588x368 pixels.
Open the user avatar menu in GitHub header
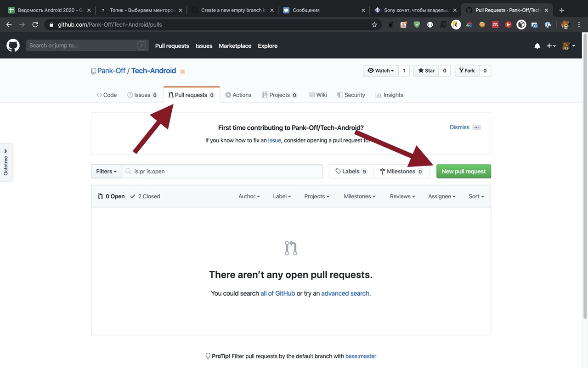click(569, 46)
